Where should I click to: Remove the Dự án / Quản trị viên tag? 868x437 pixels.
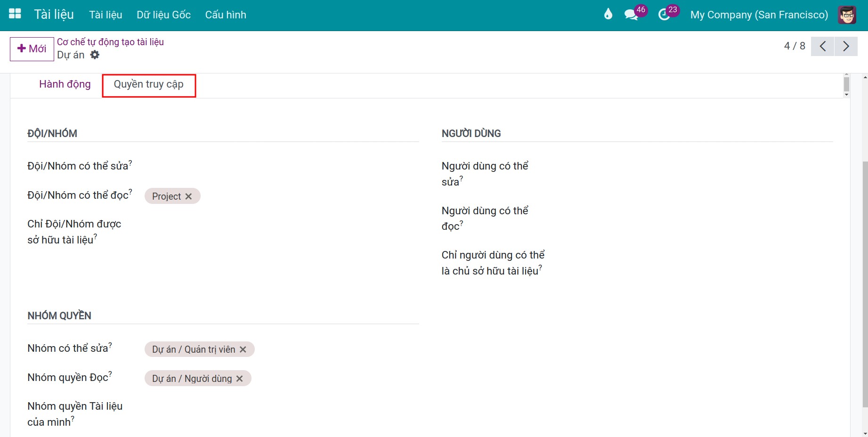tap(243, 349)
